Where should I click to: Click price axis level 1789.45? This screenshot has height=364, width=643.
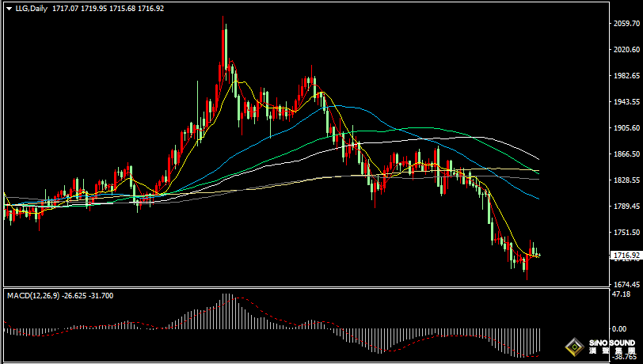click(626, 207)
